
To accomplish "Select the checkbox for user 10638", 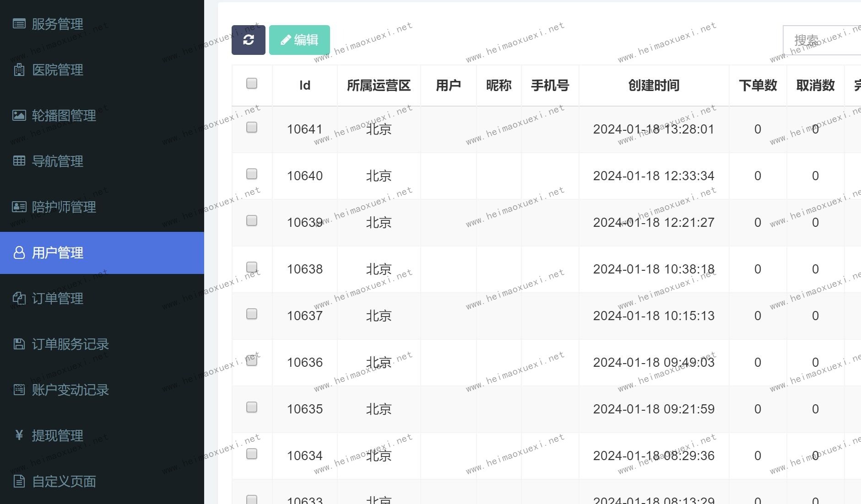I will click(x=252, y=267).
